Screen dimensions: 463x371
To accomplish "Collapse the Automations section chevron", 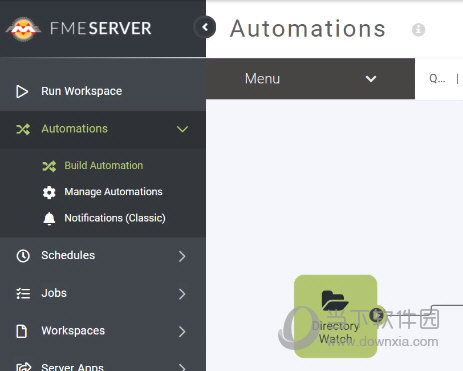I will pyautogui.click(x=182, y=129).
